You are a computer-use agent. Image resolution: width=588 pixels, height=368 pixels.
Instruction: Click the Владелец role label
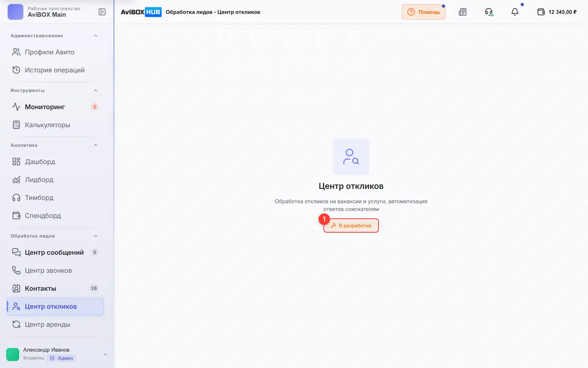pos(33,358)
